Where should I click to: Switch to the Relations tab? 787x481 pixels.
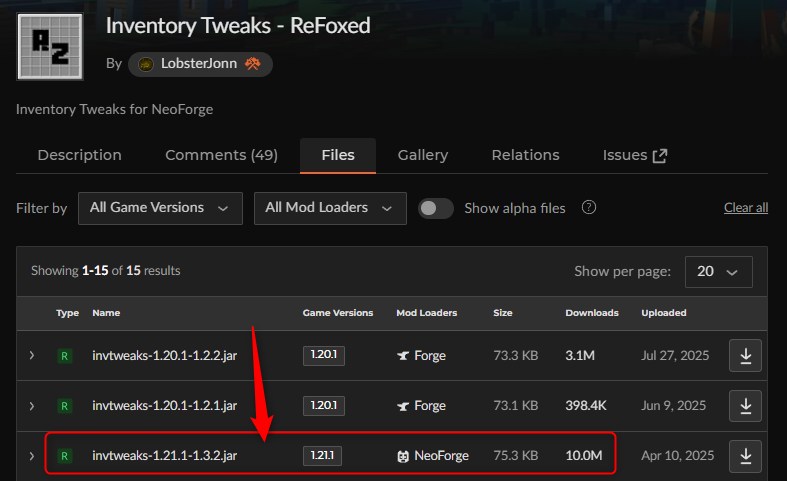(x=526, y=155)
